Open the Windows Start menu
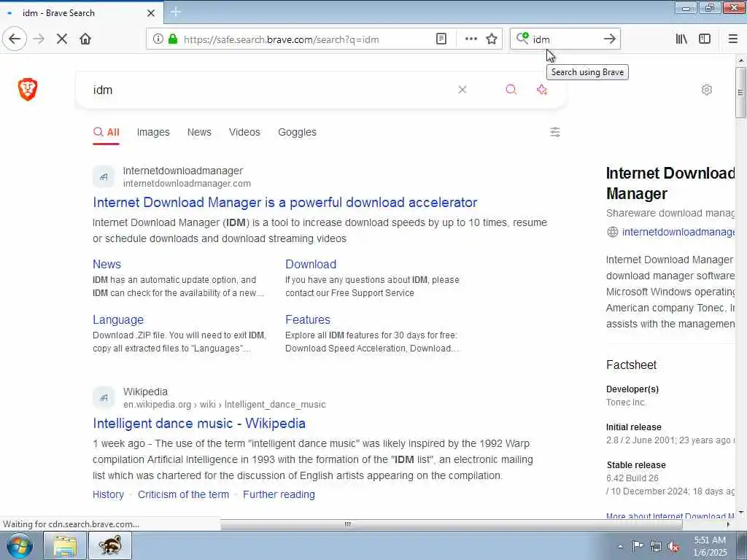Image resolution: width=747 pixels, height=560 pixels. [20, 545]
